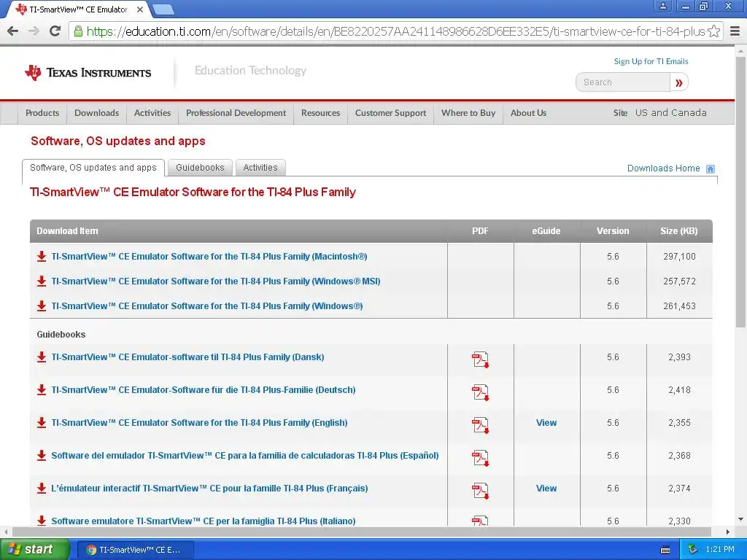Click the site Search input field

tap(623, 82)
